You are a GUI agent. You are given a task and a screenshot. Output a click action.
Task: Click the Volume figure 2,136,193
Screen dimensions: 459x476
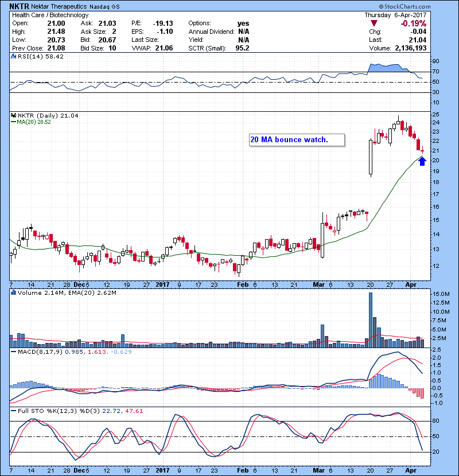411,48
